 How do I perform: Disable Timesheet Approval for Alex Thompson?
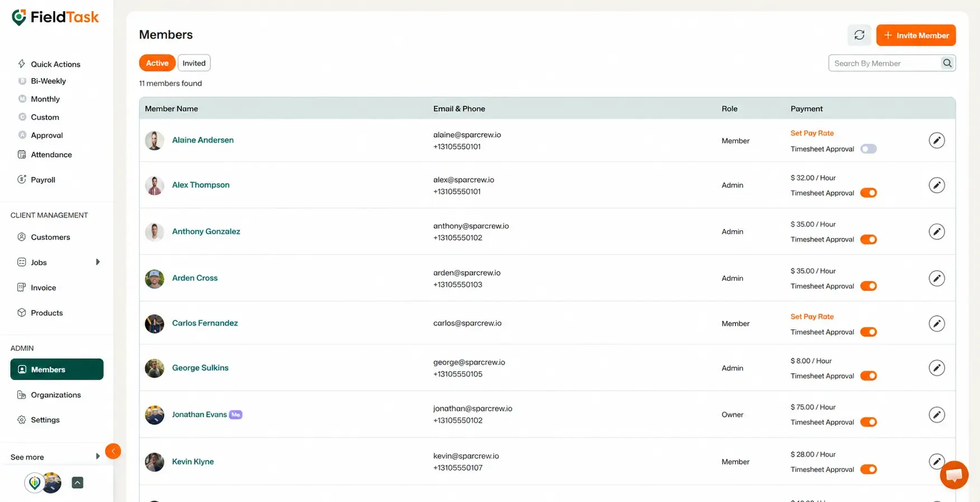869,193
